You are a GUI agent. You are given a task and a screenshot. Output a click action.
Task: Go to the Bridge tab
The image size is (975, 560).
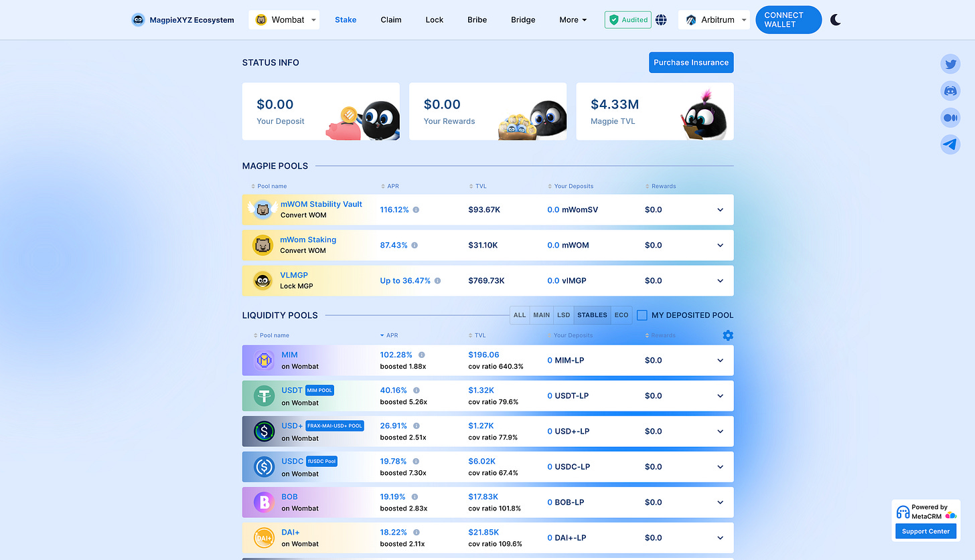(x=523, y=20)
